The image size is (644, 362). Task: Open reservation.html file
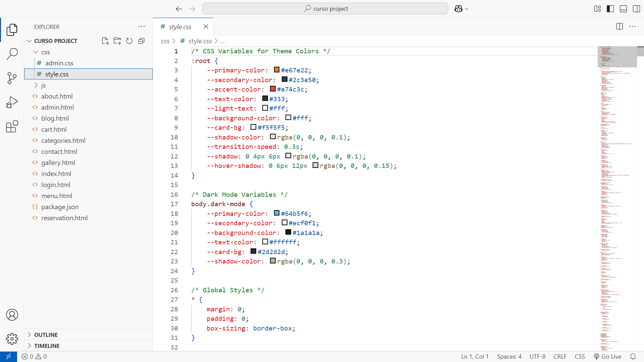point(89,218)
